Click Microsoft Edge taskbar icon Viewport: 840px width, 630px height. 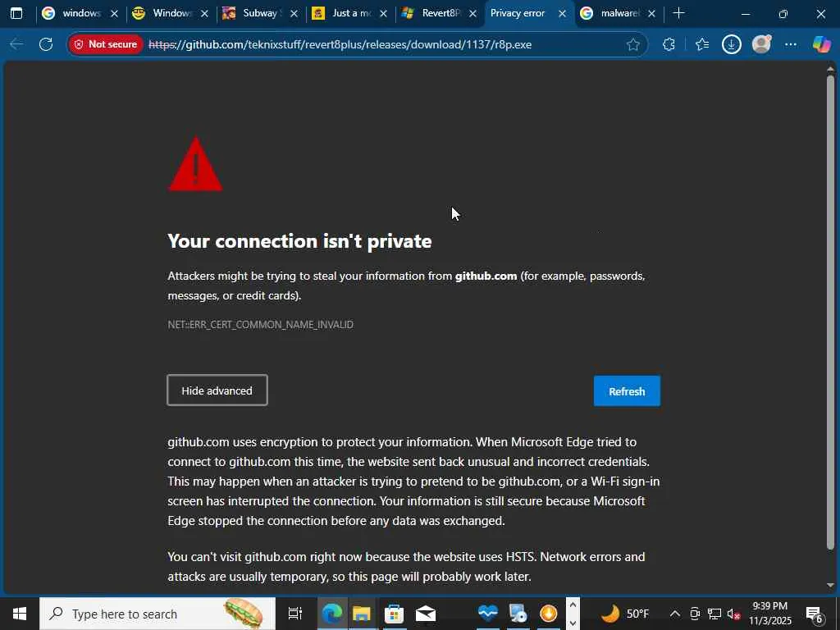[331, 614]
